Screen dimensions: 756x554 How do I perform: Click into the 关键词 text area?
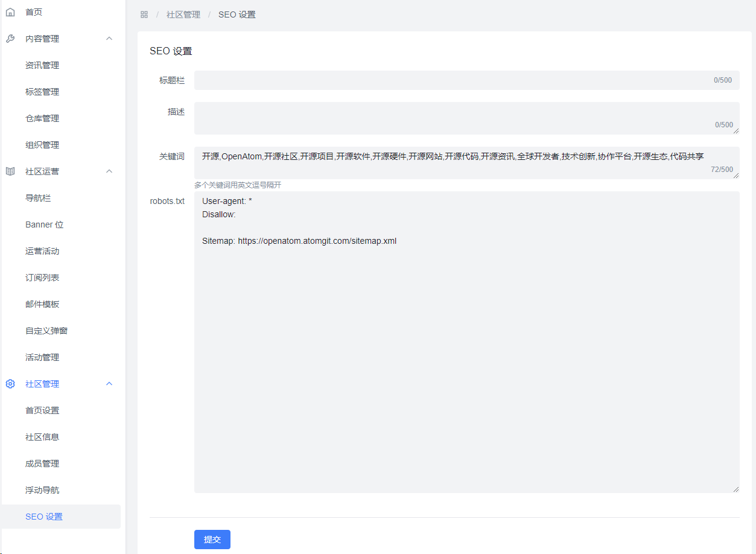click(x=467, y=163)
